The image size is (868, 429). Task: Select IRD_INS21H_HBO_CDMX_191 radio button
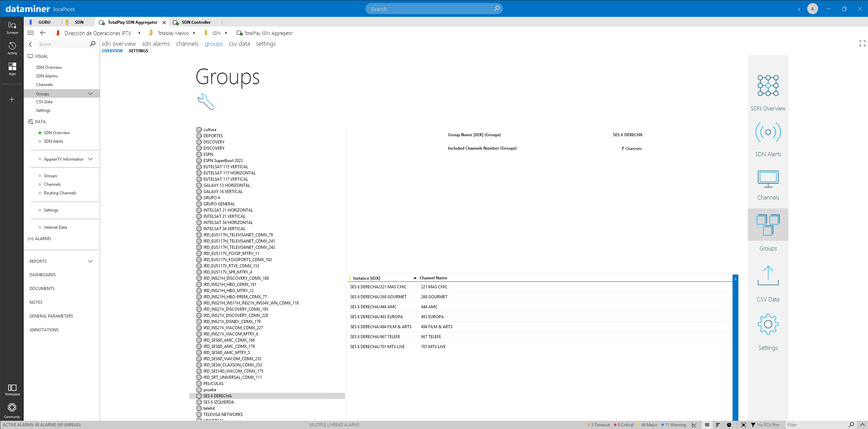(199, 285)
